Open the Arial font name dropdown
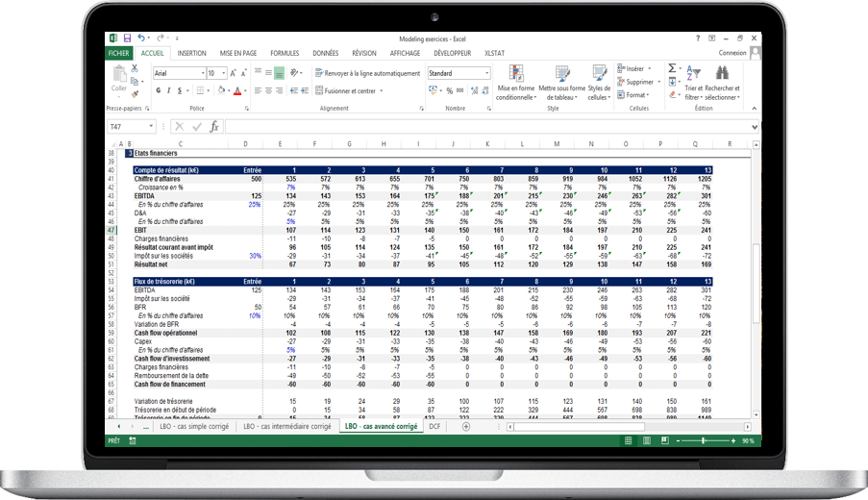868x500 pixels. [x=203, y=73]
